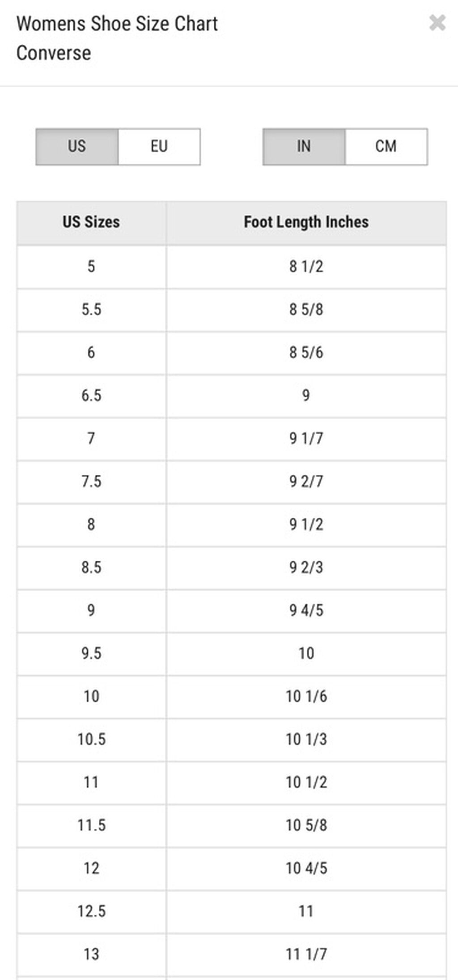Select the size 9.5 row
The height and width of the screenshot is (980, 458).
coord(232,653)
